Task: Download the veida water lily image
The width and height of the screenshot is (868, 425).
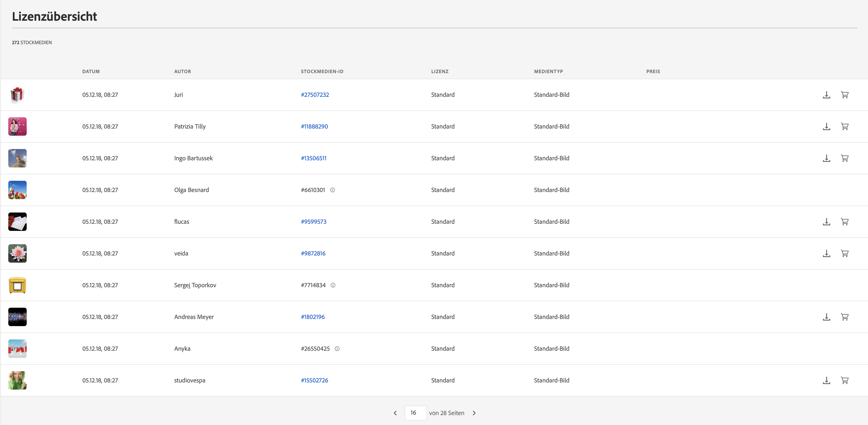Action: [x=826, y=253]
